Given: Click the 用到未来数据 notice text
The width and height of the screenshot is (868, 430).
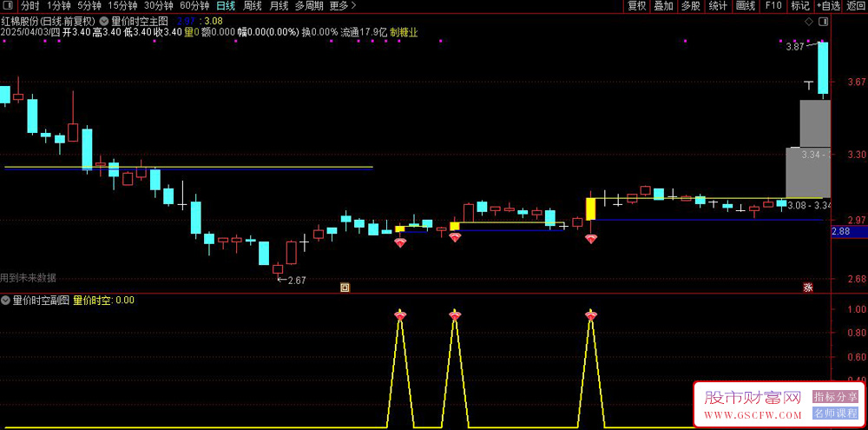Looking at the screenshot, I should (29, 278).
